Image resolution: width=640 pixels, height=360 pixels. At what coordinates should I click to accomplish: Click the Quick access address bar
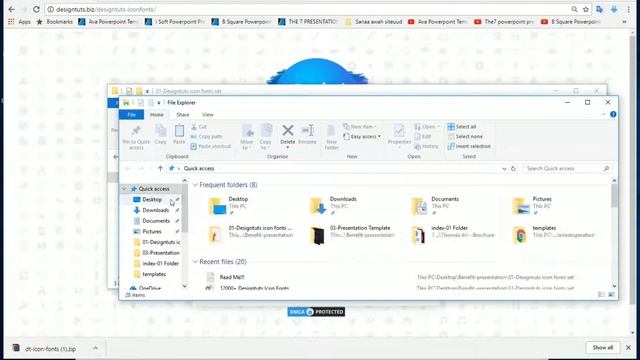coord(337,169)
